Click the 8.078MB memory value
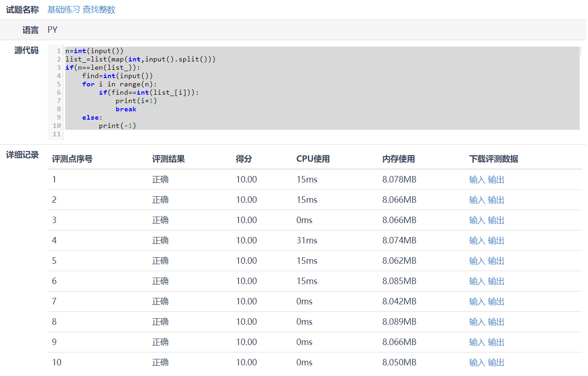Viewport: 588px width, 376px height. pos(399,180)
